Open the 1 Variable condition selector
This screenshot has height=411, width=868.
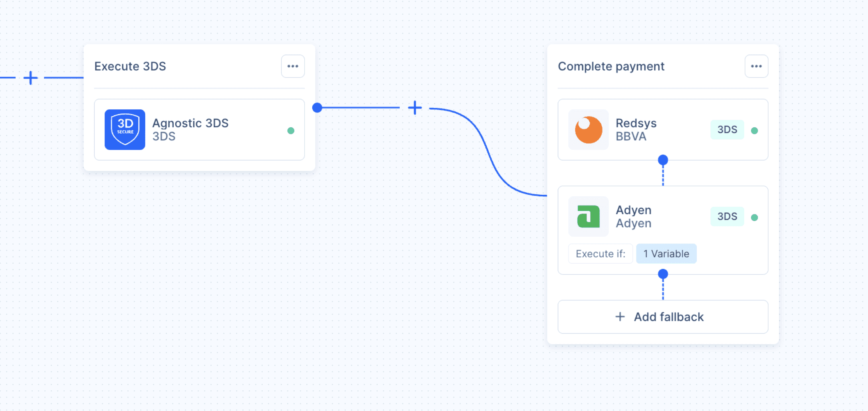click(666, 253)
